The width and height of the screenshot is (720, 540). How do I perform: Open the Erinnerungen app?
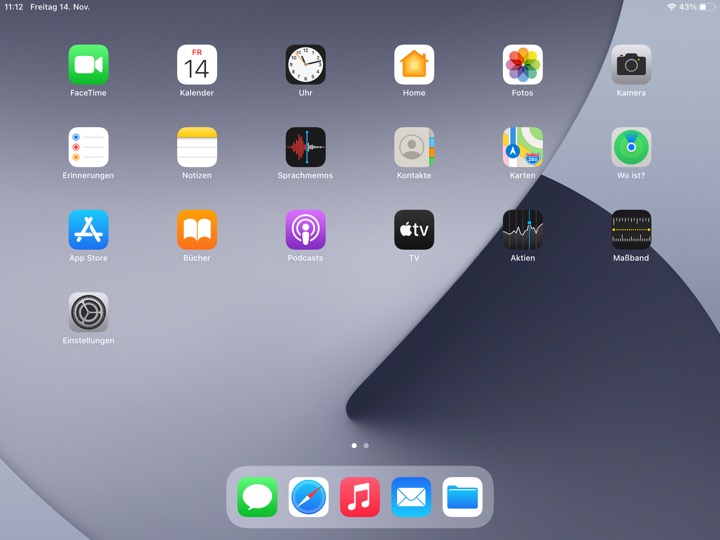88,147
